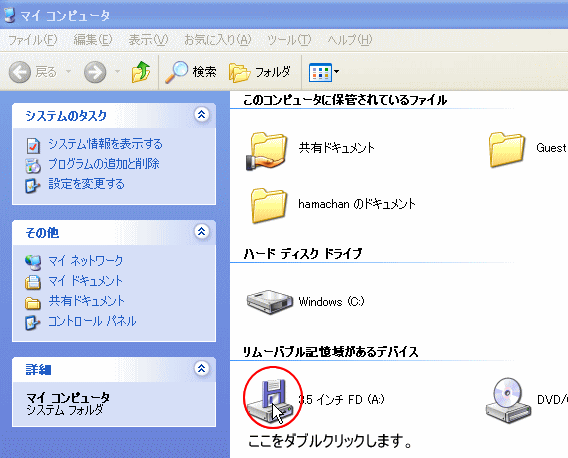The width and height of the screenshot is (568, 458).
Task: Toggle the Folders (フォルダ) pane button
Action: tap(260, 72)
